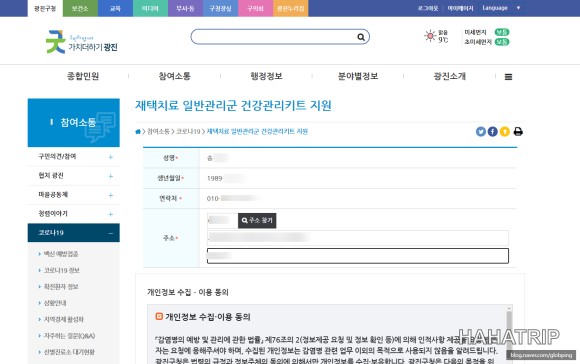
Task: Switch to 보건소 top tab
Action: tap(80, 9)
